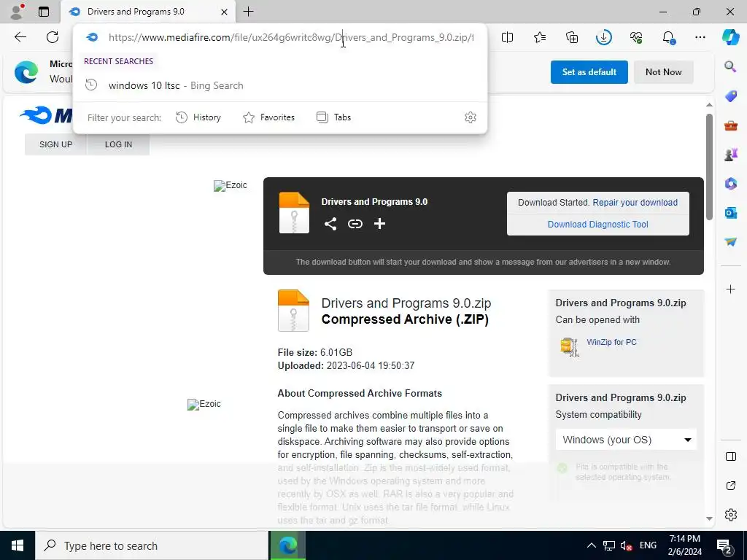
Task: Click taskbar Type here to search box
Action: 152,545
